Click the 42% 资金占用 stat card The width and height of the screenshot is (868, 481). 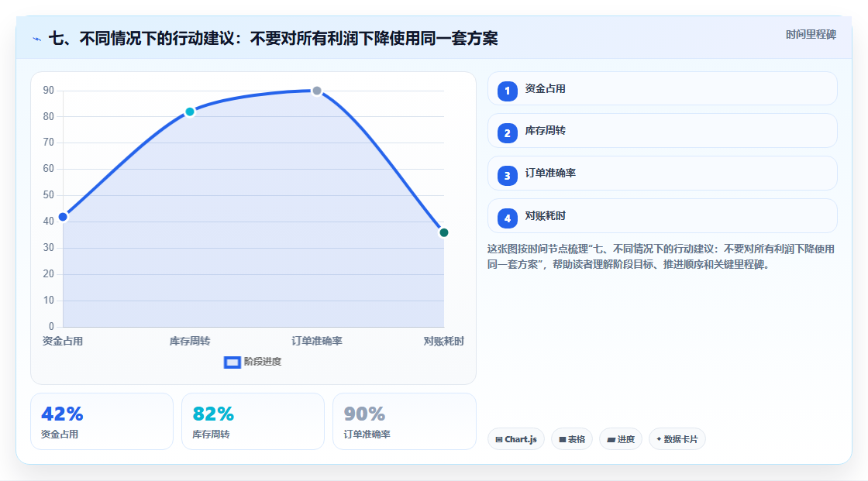pyautogui.click(x=102, y=421)
